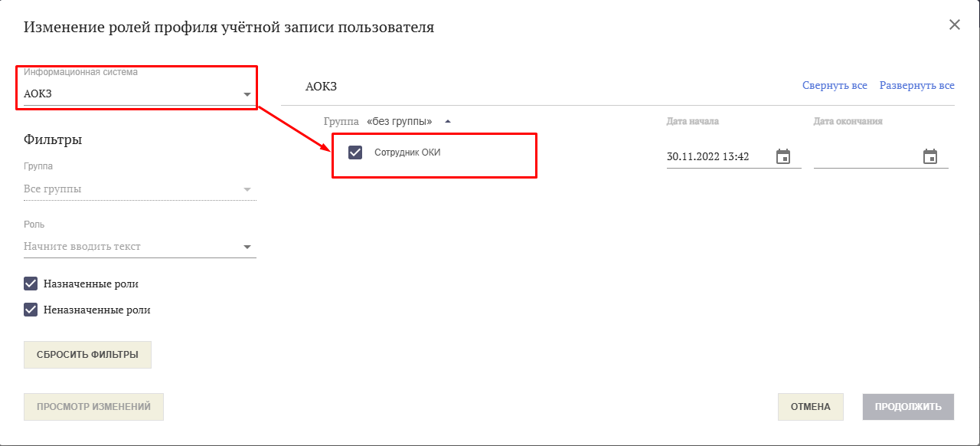Disable the Назначенные роли filter
Image resolution: width=980 pixels, height=446 pixels.
tap(31, 283)
